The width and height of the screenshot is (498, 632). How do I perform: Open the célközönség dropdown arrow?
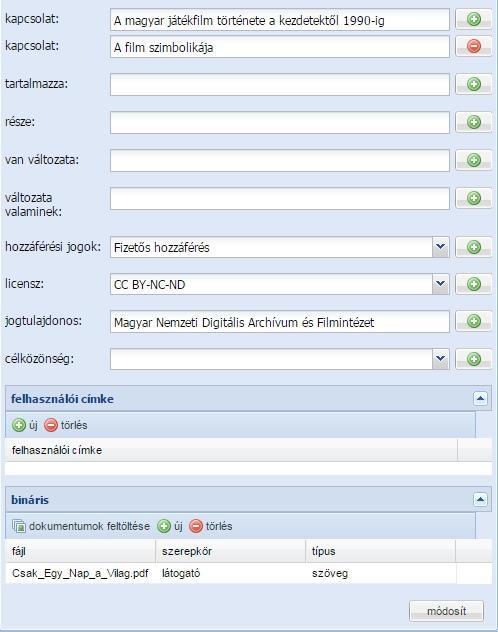[440, 359]
